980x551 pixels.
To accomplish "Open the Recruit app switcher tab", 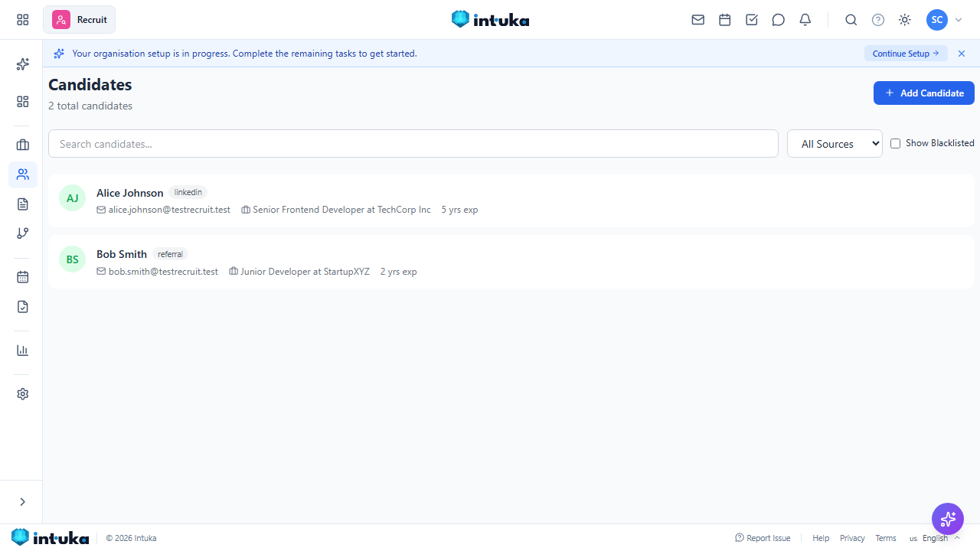I will (x=80, y=20).
